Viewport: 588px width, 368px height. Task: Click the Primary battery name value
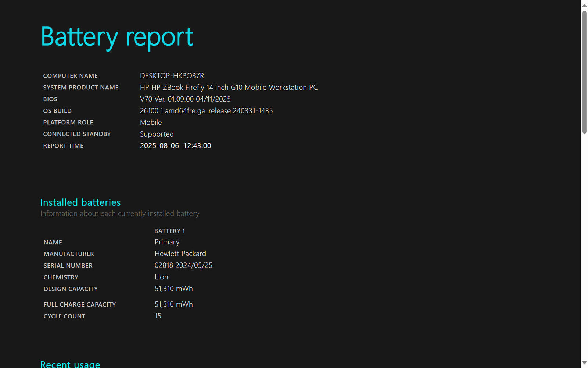click(x=167, y=242)
